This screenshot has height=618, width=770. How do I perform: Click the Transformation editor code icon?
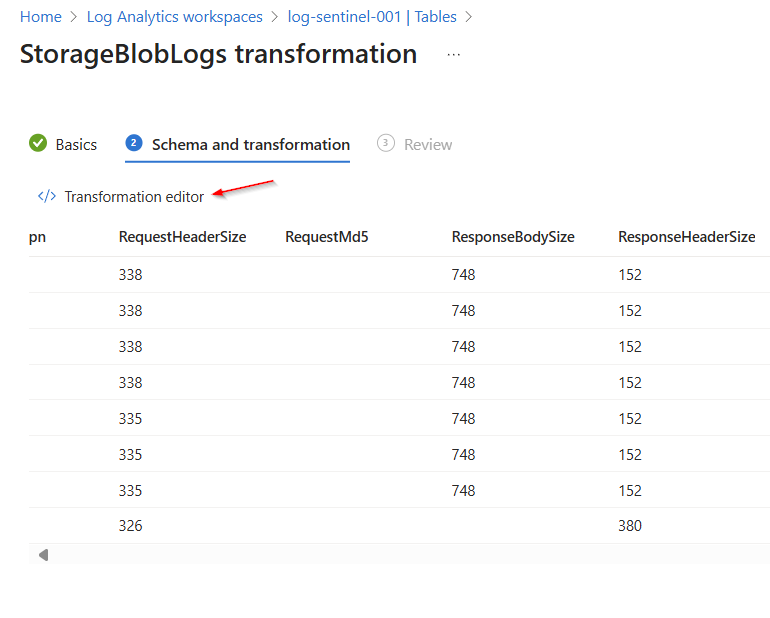point(46,197)
